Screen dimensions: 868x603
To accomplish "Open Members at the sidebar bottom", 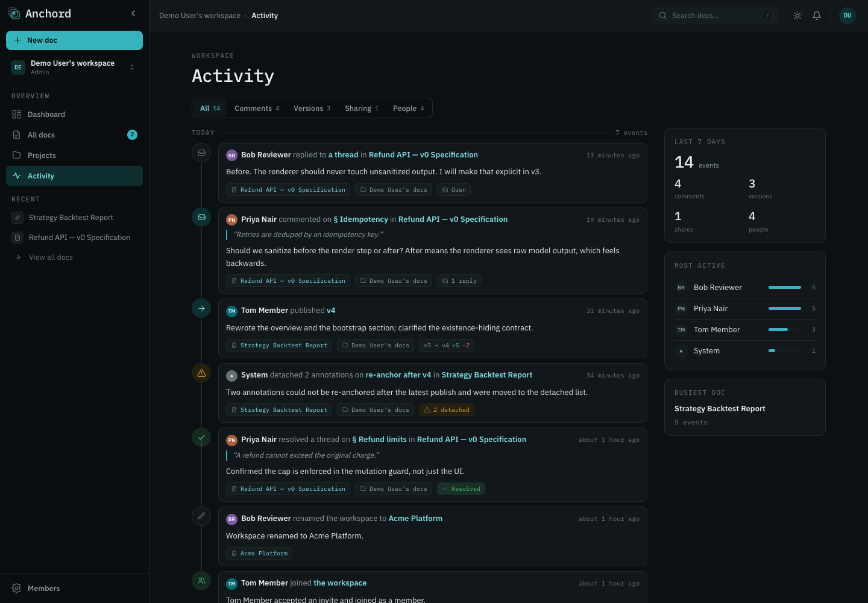I will point(74,589).
